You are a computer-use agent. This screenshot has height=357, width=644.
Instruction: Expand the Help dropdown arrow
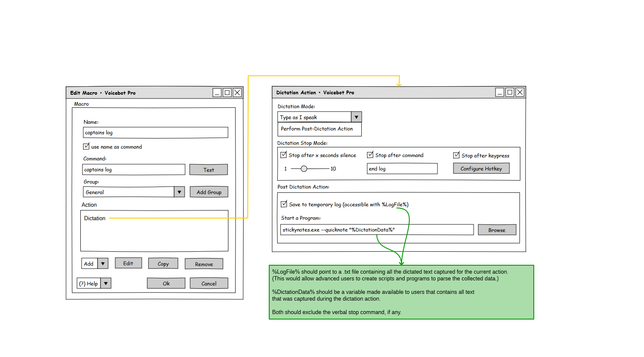[x=106, y=283]
